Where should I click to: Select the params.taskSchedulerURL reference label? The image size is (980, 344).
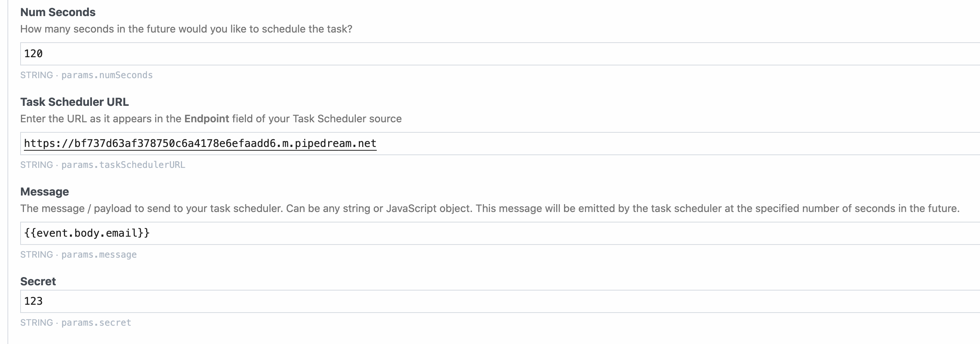coord(123,165)
